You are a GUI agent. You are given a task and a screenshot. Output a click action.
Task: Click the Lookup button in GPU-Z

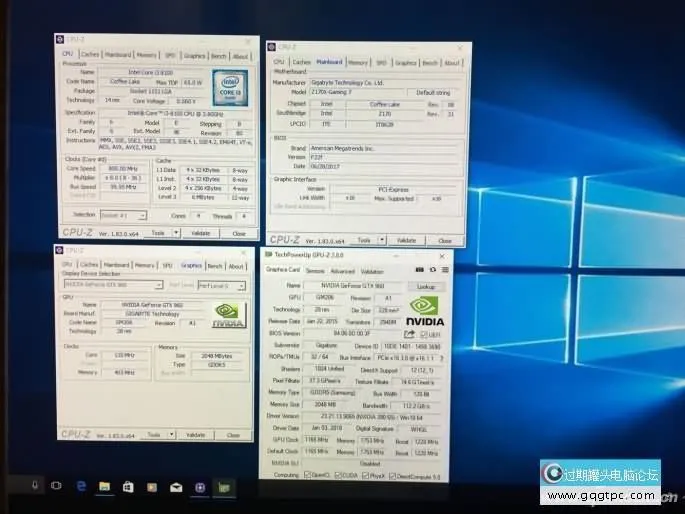[426, 286]
